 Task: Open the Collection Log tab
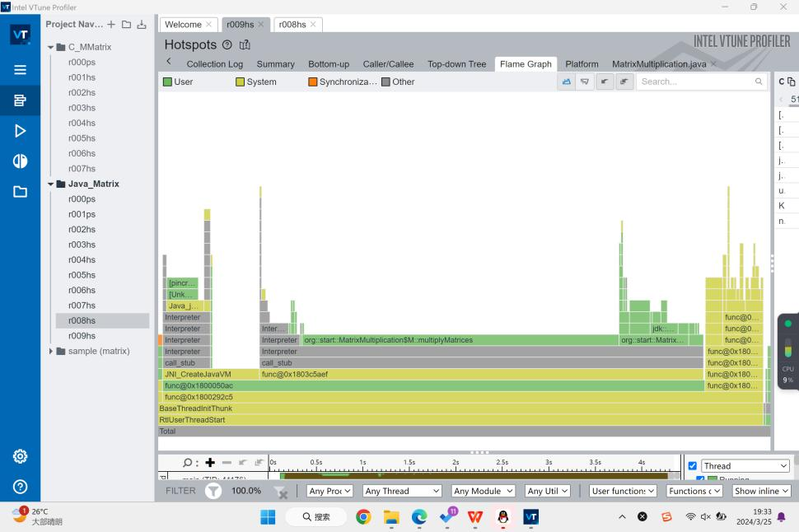(214, 64)
